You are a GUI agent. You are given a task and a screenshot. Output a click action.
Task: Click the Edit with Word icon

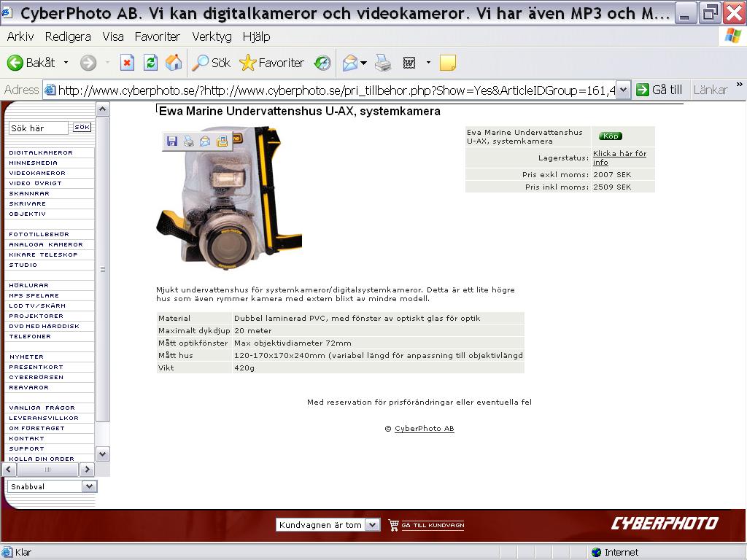(409, 63)
